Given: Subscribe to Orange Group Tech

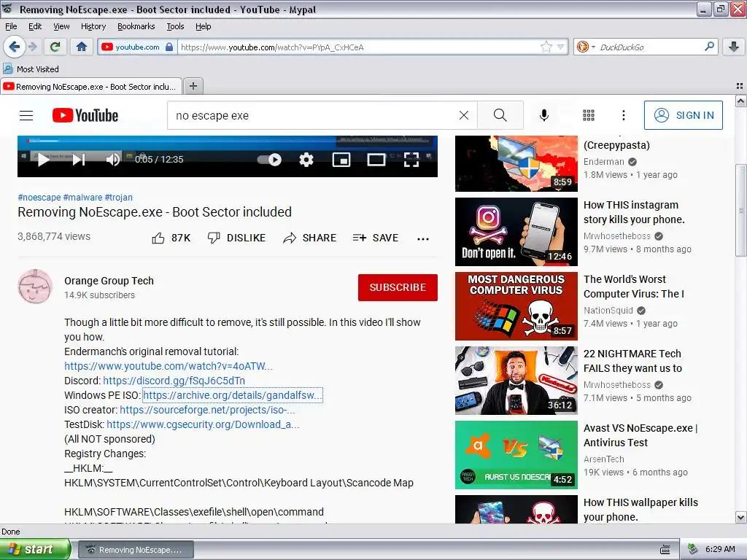Looking at the screenshot, I should (398, 287).
